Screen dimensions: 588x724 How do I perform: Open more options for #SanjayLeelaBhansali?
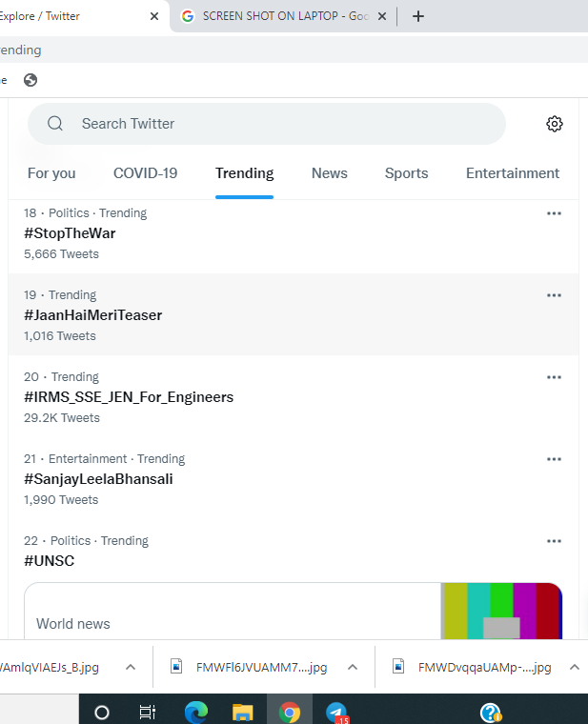point(554,459)
